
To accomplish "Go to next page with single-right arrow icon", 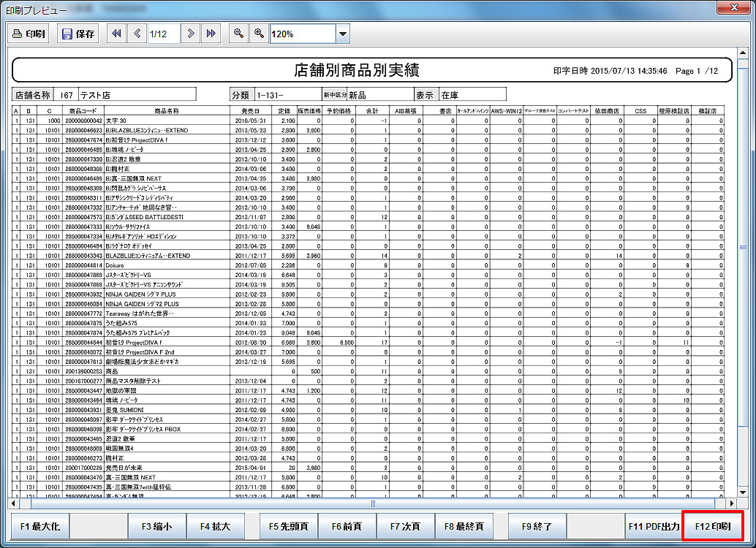I will click(191, 34).
